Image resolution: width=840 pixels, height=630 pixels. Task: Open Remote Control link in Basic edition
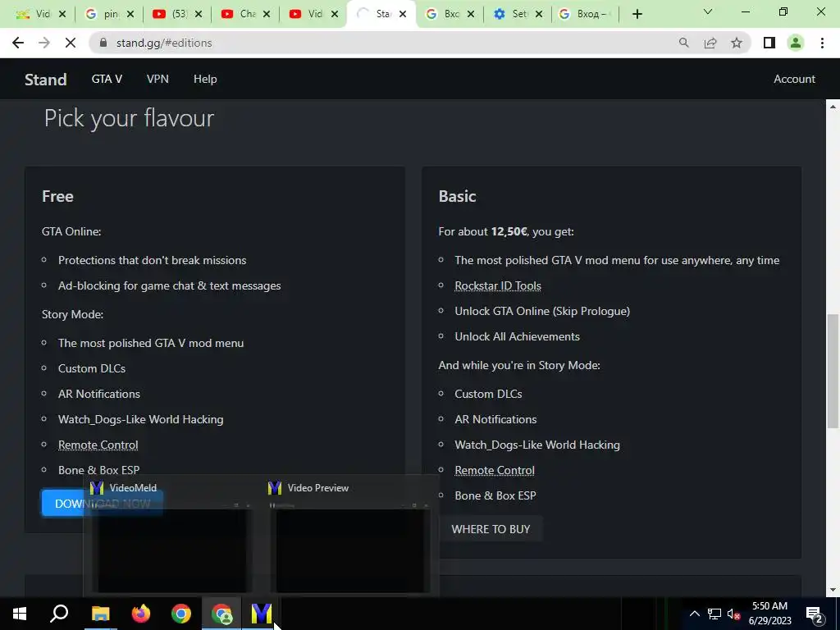(495, 470)
